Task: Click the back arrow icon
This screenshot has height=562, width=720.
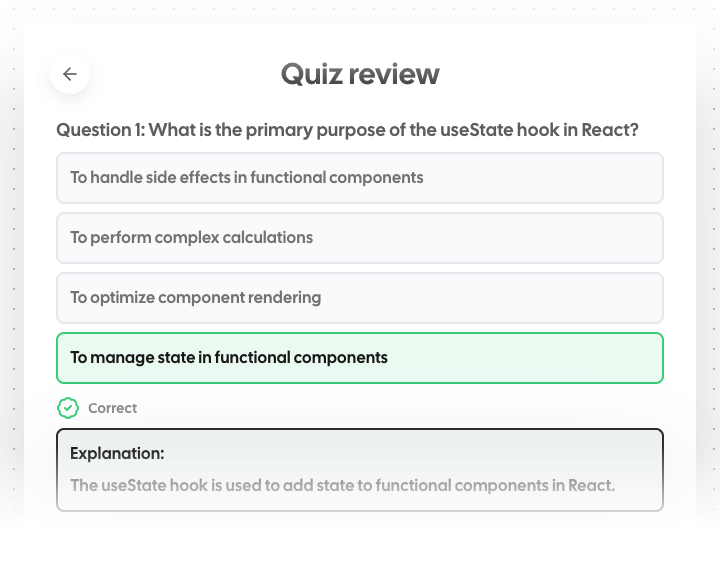Action: [70, 74]
